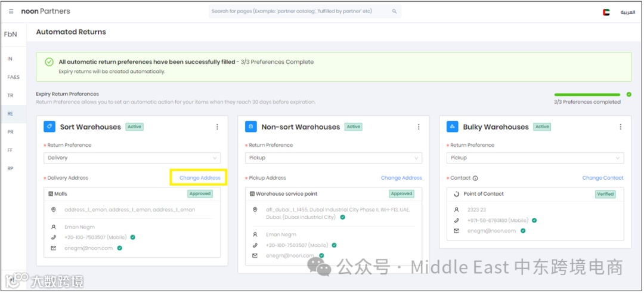Click the green success checkmark icon in banner
This screenshot has height=293, width=644.
point(49,62)
